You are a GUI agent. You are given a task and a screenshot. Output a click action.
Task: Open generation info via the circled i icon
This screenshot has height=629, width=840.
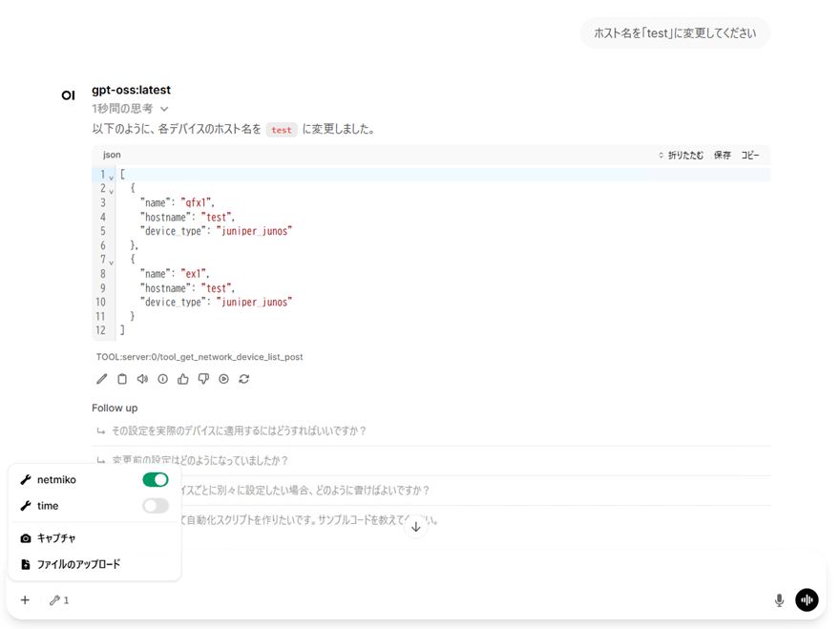pyautogui.click(x=163, y=379)
